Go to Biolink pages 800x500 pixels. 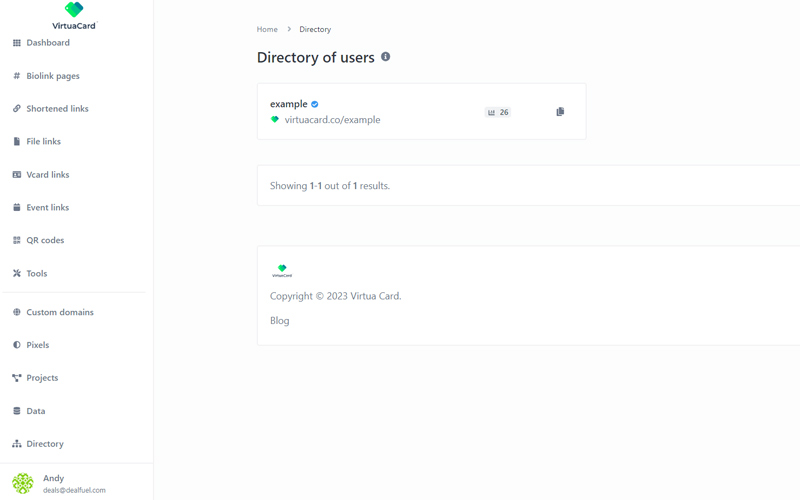point(52,76)
